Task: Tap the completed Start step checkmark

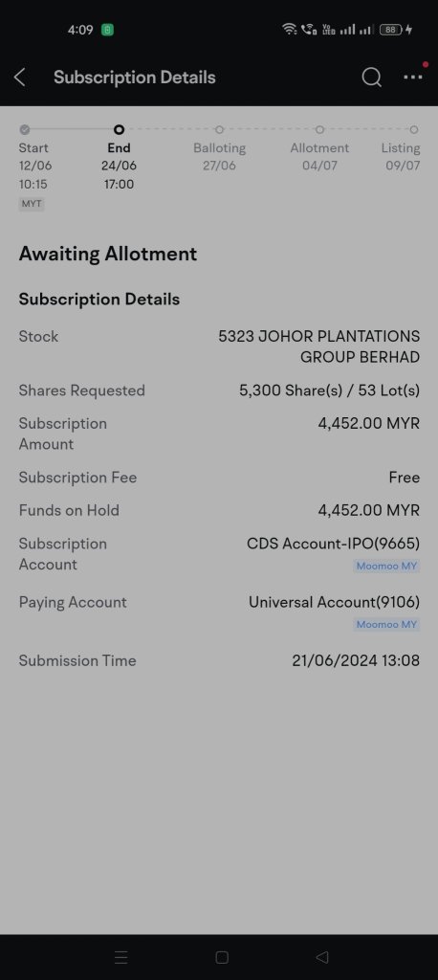Action: click(x=24, y=129)
